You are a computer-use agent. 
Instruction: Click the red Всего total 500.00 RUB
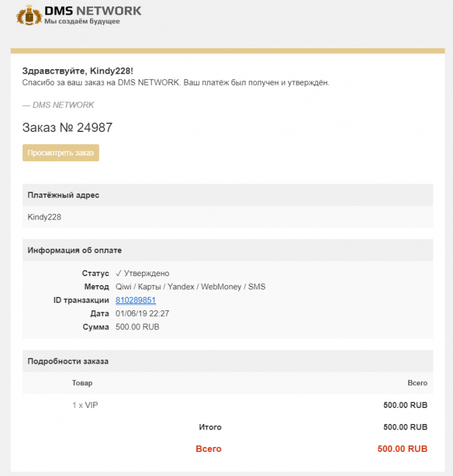coord(402,449)
